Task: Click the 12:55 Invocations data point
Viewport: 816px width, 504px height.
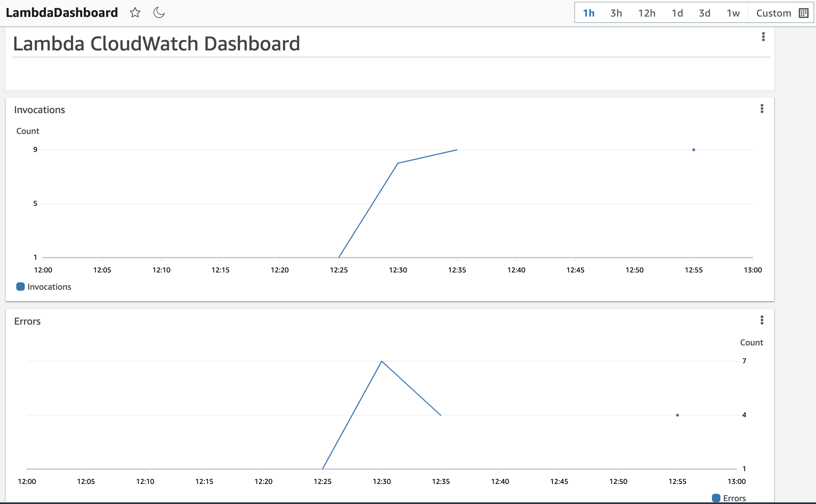Action: 693,149
